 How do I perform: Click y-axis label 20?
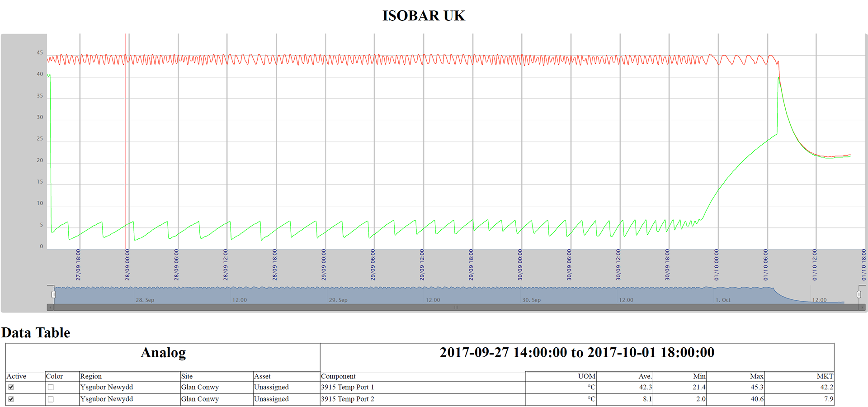tap(40, 160)
